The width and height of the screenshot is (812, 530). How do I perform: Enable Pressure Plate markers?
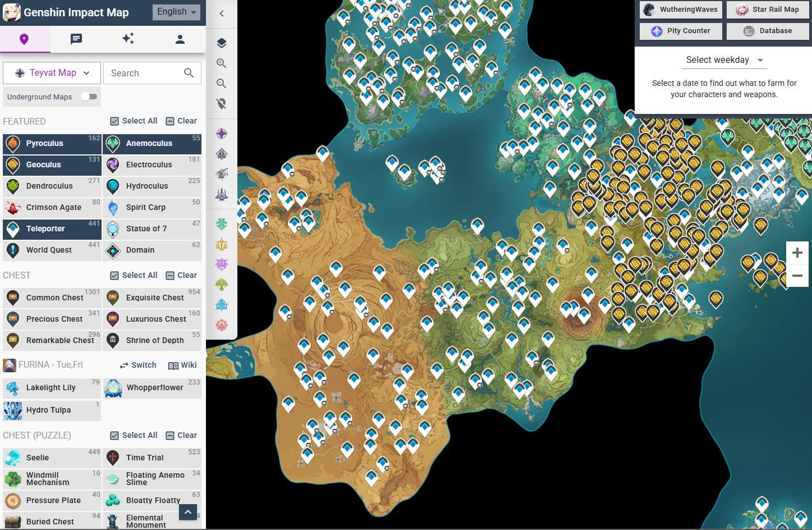[x=52, y=501]
